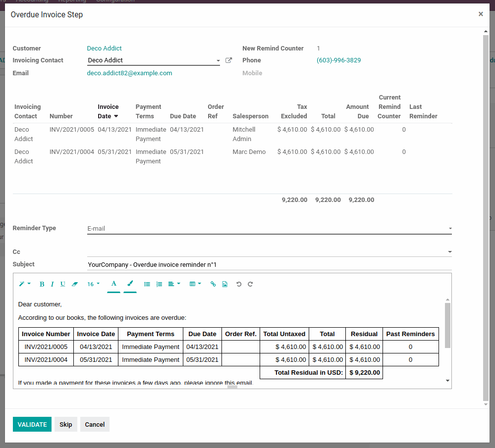The image size is (495, 448).
Task: Remove font style with eraser icon
Action: pos(74,284)
